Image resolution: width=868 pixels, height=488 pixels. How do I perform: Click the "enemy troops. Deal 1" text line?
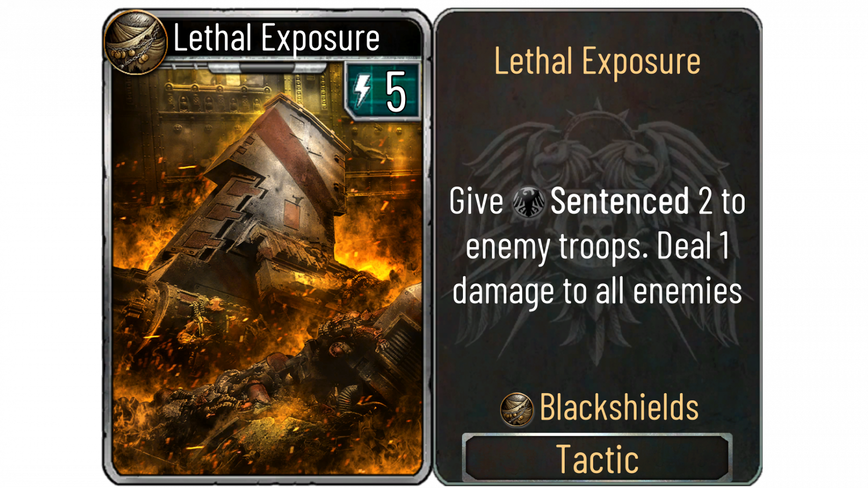597,247
